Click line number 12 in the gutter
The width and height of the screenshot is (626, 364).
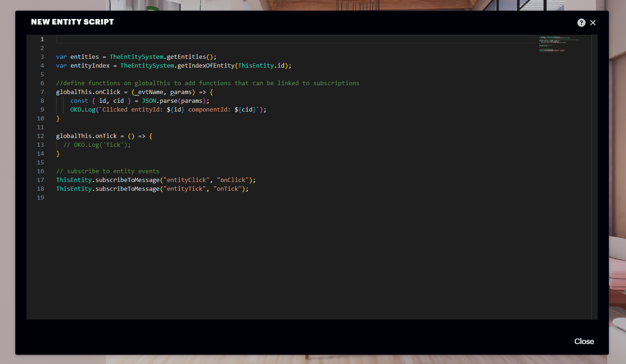[x=40, y=136]
